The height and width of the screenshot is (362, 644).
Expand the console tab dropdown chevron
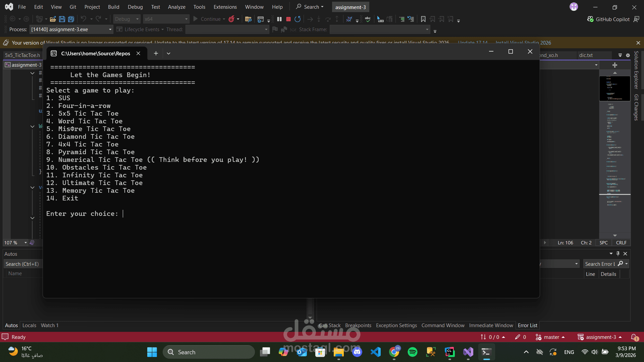pos(168,53)
